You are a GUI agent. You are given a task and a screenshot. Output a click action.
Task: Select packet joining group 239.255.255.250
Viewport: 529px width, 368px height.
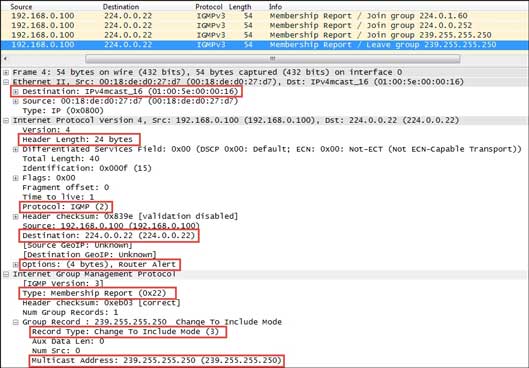tap(264, 35)
